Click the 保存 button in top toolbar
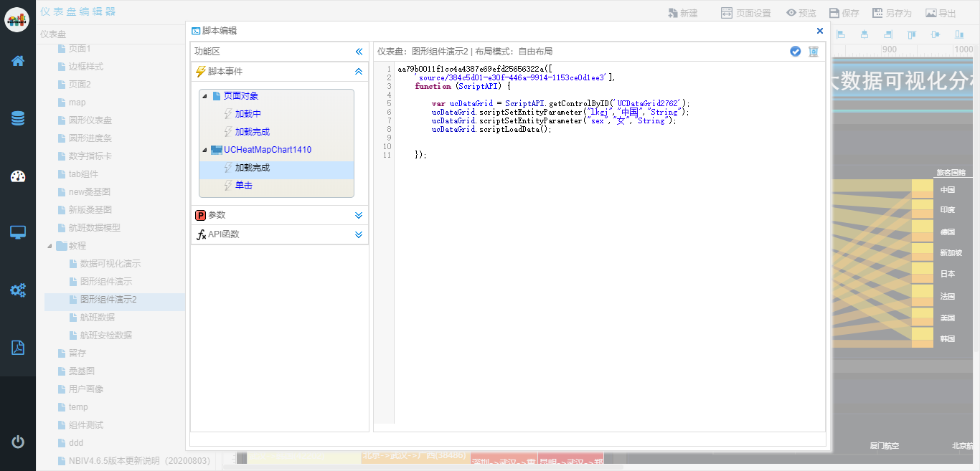980x471 pixels. [x=844, y=13]
